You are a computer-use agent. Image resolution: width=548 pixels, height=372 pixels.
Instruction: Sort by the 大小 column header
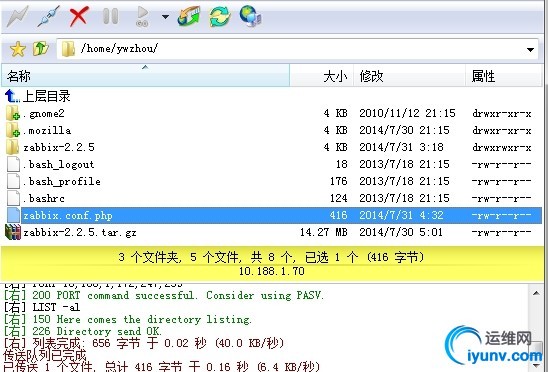tap(322, 76)
